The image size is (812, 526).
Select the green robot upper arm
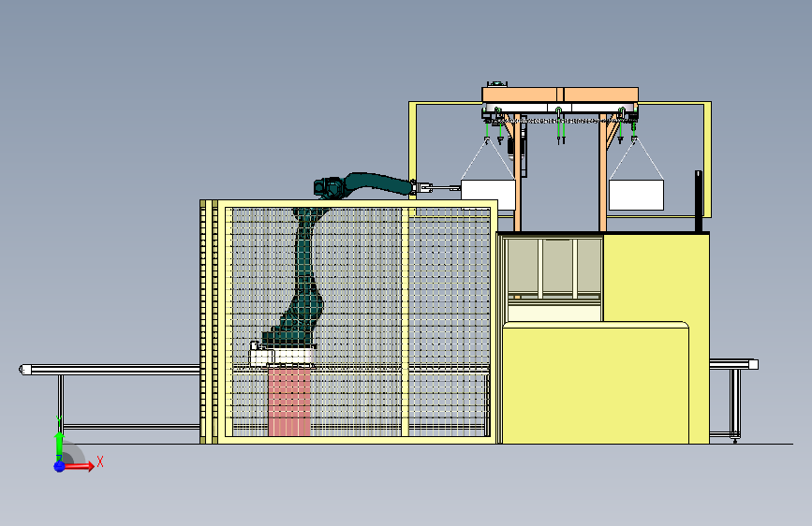tap(378, 183)
